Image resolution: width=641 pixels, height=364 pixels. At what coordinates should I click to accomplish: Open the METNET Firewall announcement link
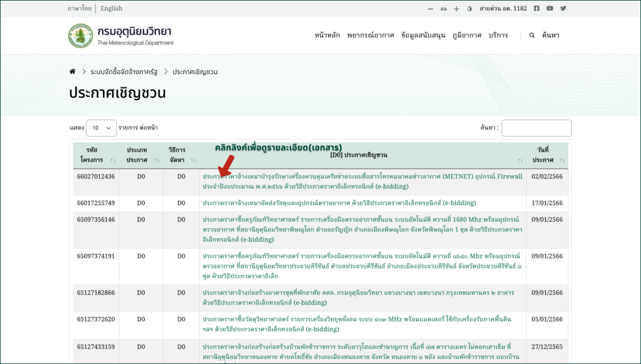362,181
